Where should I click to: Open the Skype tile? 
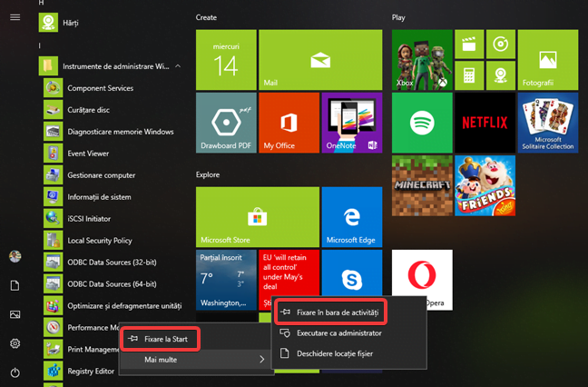(352, 273)
